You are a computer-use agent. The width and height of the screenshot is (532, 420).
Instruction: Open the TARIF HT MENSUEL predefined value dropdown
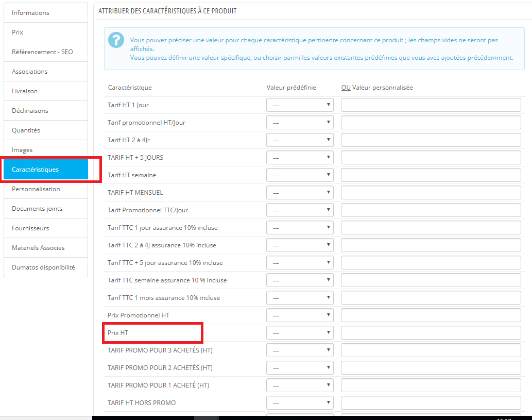(300, 193)
